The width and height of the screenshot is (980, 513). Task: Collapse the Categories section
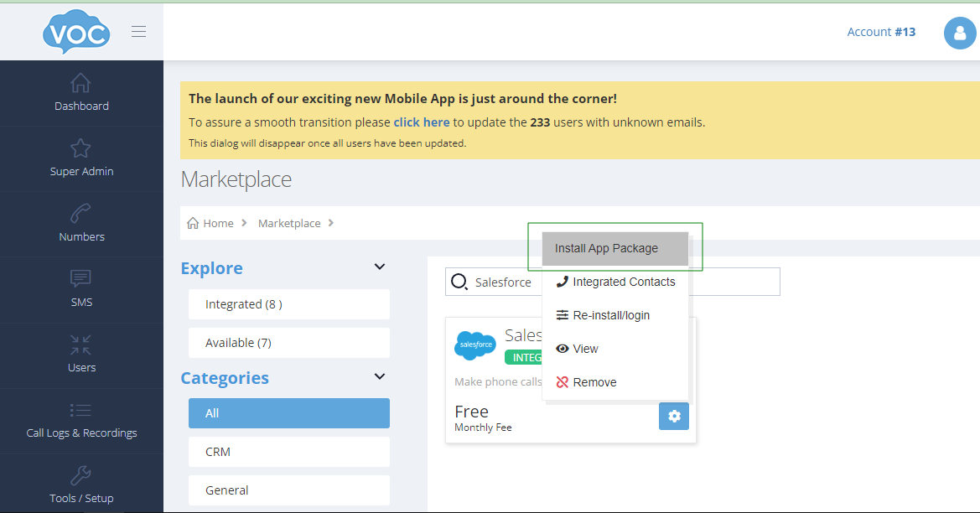click(380, 376)
